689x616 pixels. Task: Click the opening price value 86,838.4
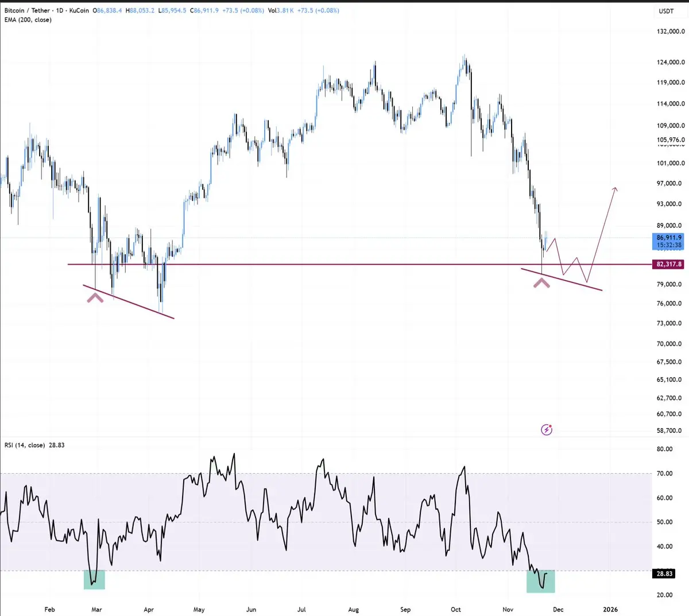[x=109, y=10]
